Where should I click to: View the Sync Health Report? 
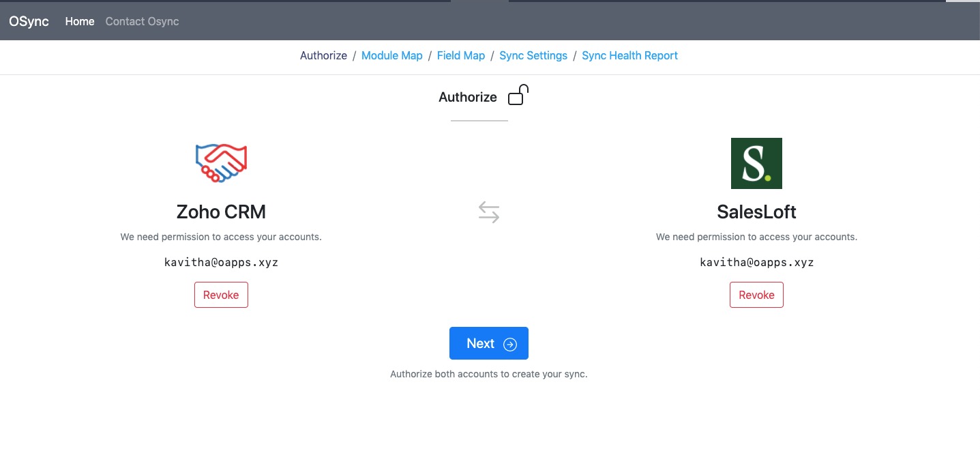(629, 55)
